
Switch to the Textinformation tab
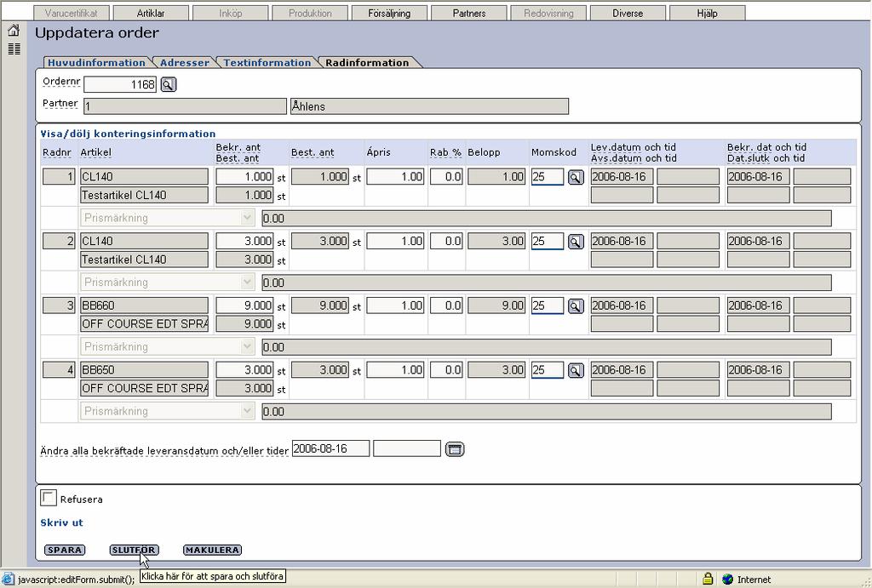coord(267,63)
